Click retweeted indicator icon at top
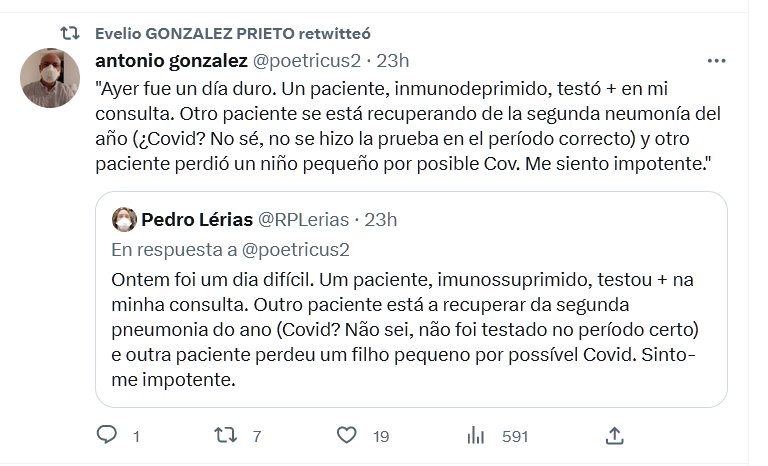Image resolution: width=768 pixels, height=466 pixels. (x=71, y=32)
